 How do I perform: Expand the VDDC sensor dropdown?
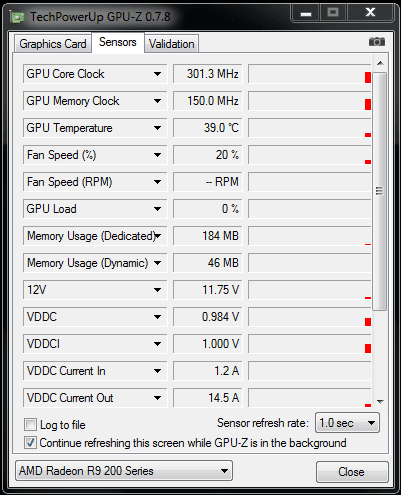click(157, 317)
